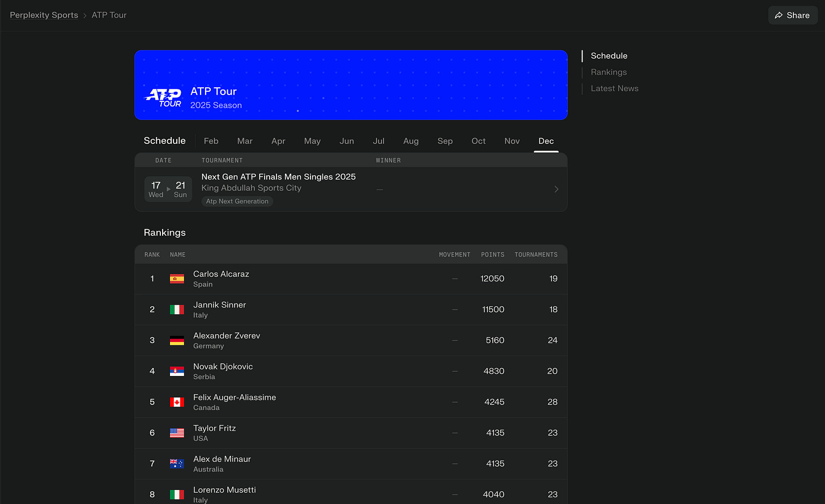Click the 12050 points value
Viewport: 825px width, 504px height.
(x=492, y=279)
